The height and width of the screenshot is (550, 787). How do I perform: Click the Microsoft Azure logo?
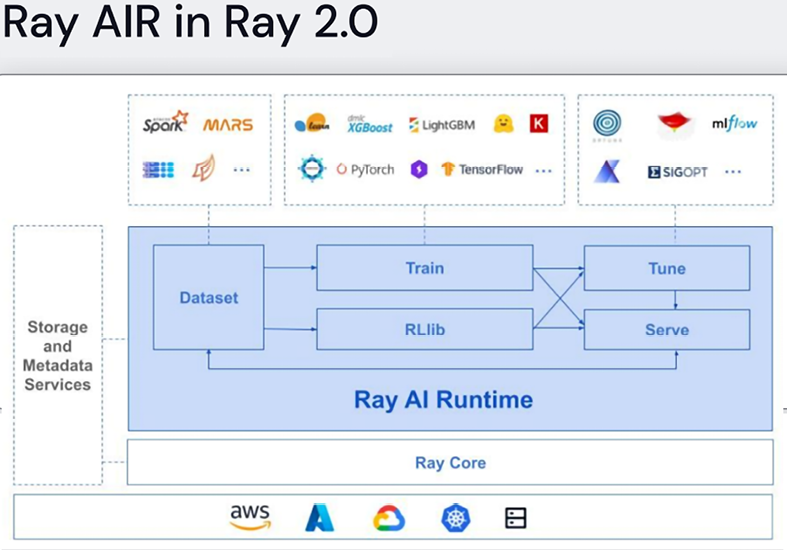[x=320, y=518]
